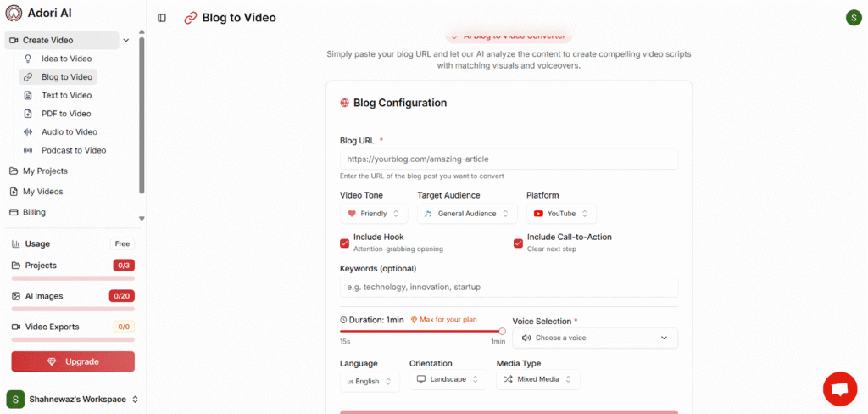The image size is (868, 414).
Task: Open the Platform YouTube dropdown
Action: point(561,214)
